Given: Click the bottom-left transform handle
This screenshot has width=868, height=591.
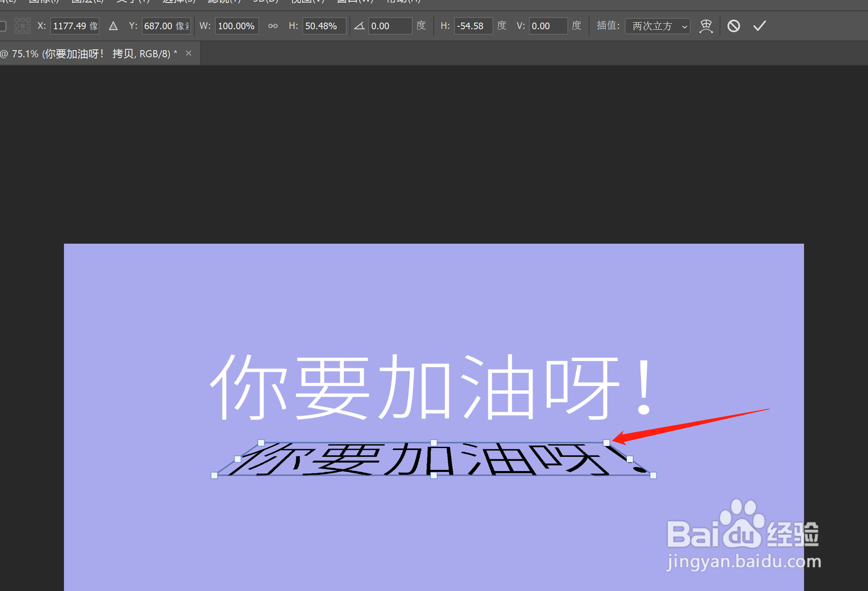Looking at the screenshot, I should 214,475.
